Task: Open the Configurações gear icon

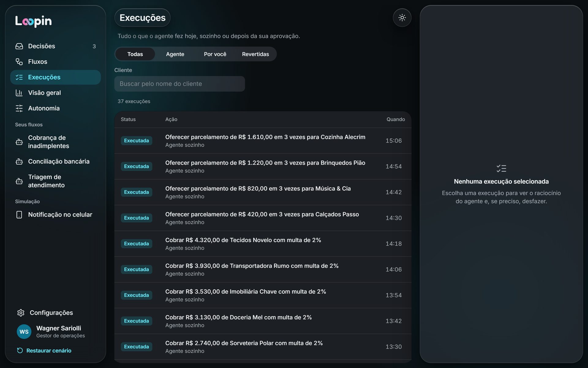Action: click(x=21, y=312)
